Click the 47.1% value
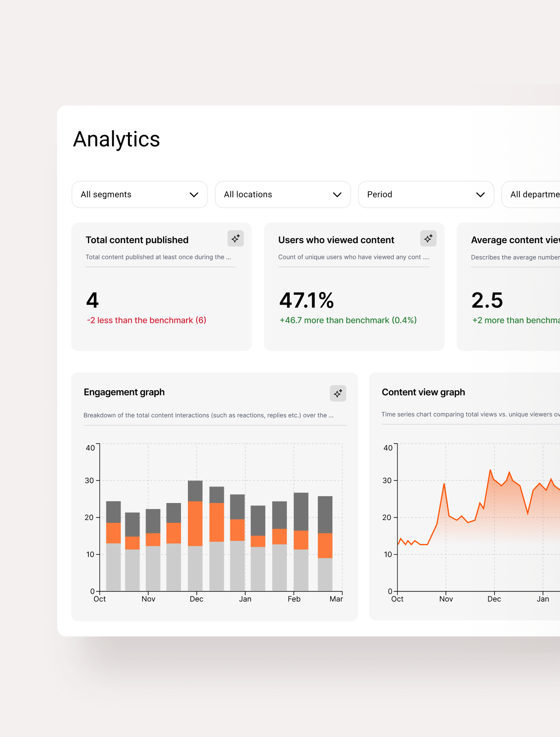The height and width of the screenshot is (737, 560). point(307,300)
